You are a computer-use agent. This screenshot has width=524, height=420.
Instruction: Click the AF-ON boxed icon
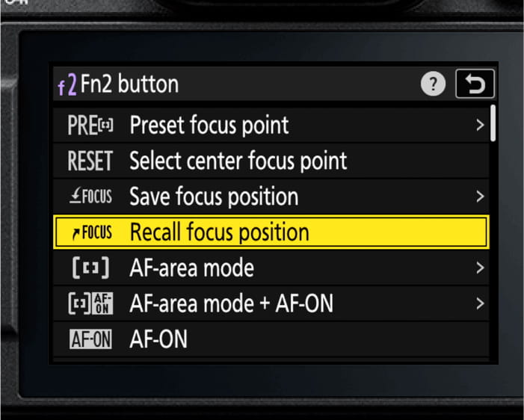click(90, 340)
